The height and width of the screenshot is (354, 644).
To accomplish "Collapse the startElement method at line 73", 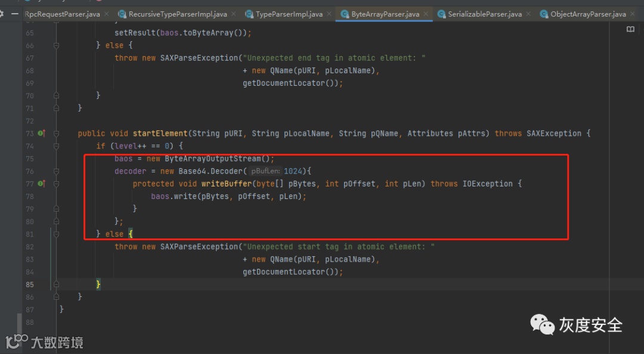I will [56, 133].
